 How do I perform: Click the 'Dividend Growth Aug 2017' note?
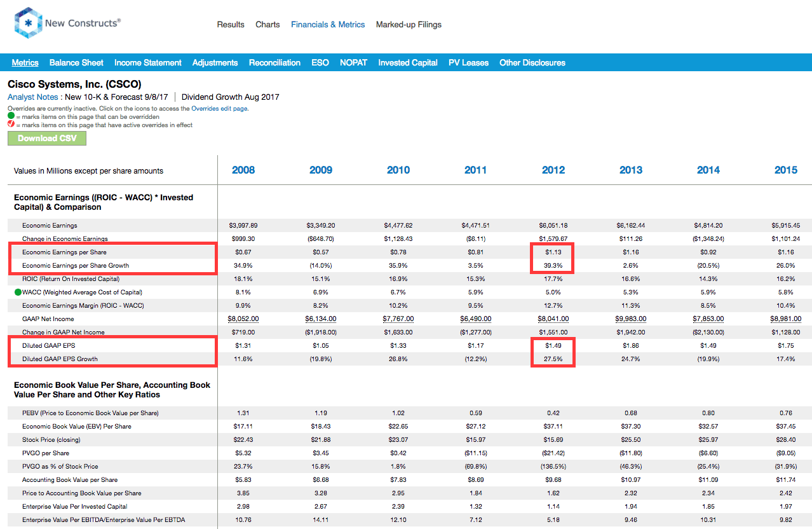tap(231, 97)
